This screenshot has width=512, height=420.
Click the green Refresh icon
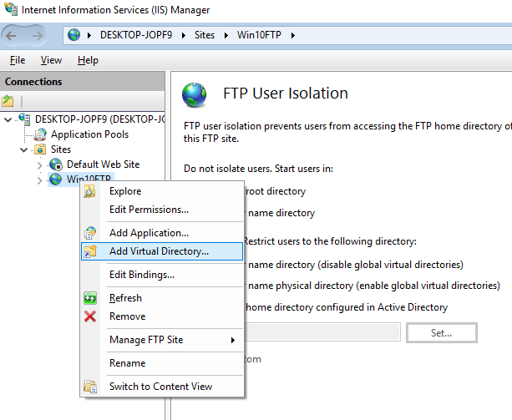click(90, 298)
